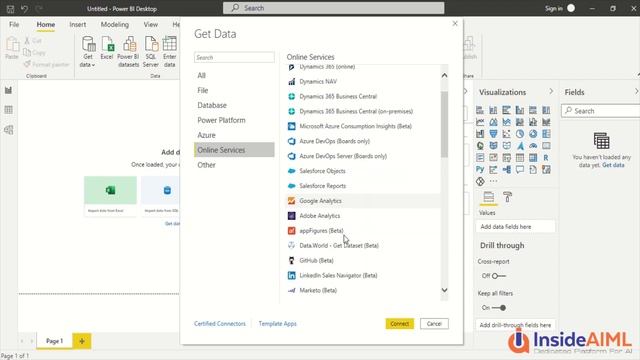Click the title bar Search box

(333, 8)
